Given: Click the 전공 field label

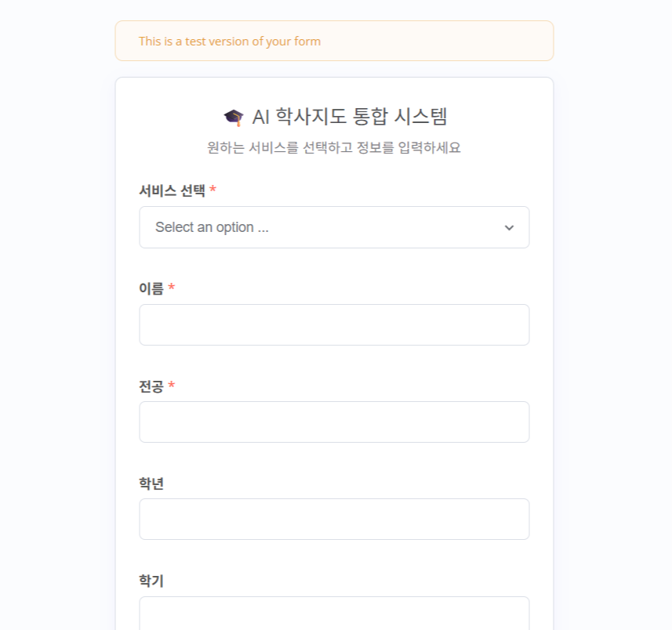Looking at the screenshot, I should pyautogui.click(x=151, y=386).
